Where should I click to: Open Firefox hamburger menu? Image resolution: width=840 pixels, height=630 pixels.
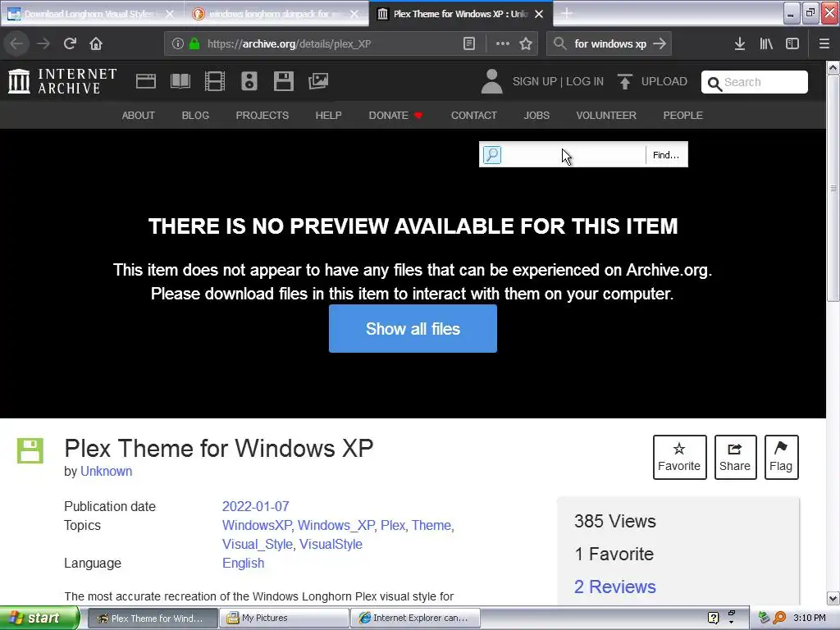(824, 44)
